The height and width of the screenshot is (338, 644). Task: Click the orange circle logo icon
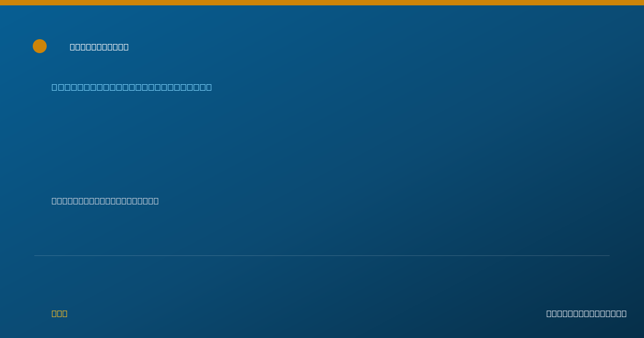click(40, 46)
